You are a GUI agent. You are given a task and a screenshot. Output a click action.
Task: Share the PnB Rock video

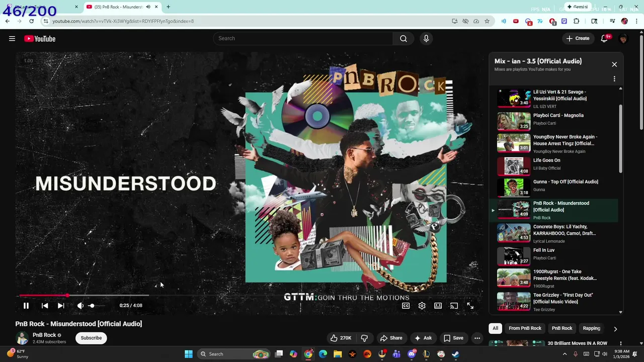[391, 338]
